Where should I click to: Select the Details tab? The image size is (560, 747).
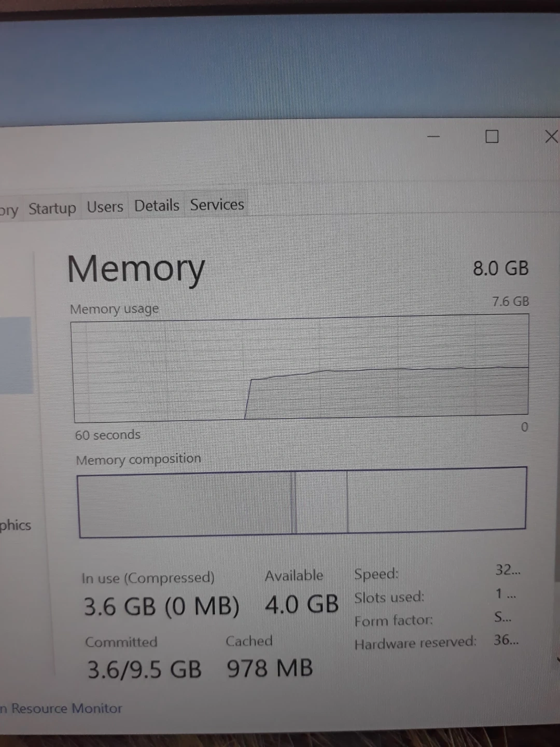point(157,205)
